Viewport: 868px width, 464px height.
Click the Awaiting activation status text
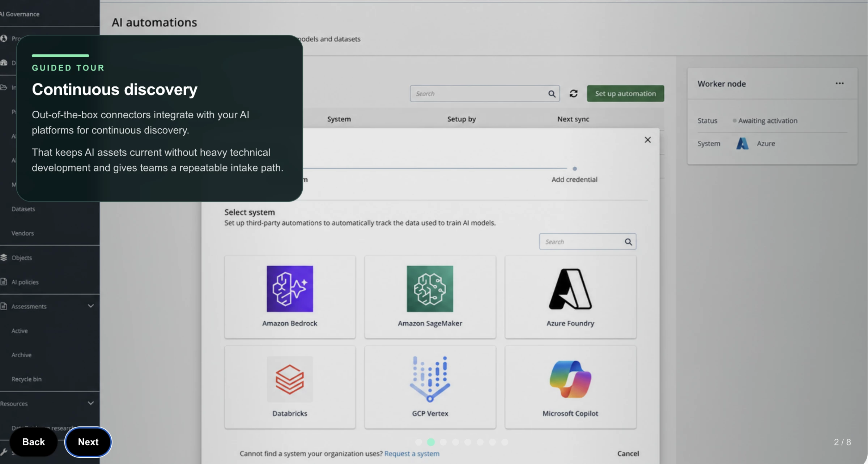(768, 121)
